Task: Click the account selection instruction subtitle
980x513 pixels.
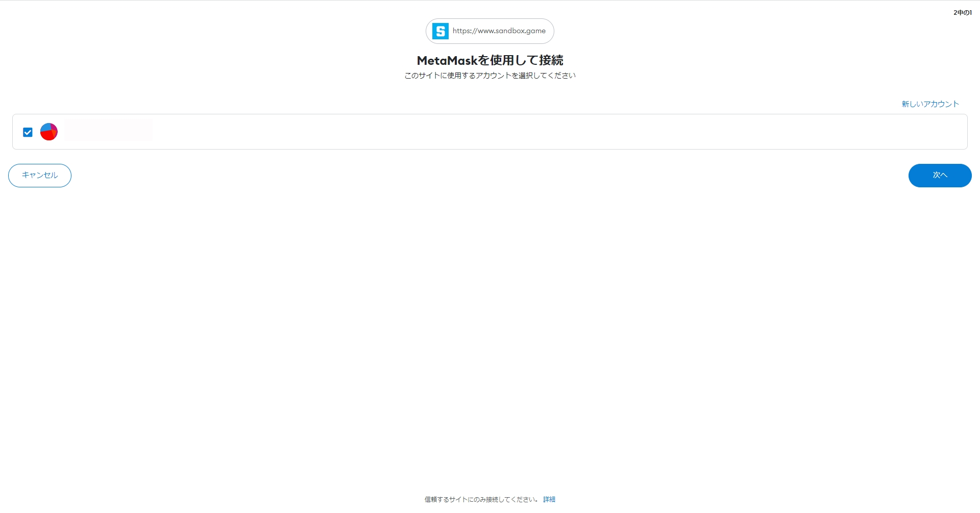Action: (x=490, y=76)
